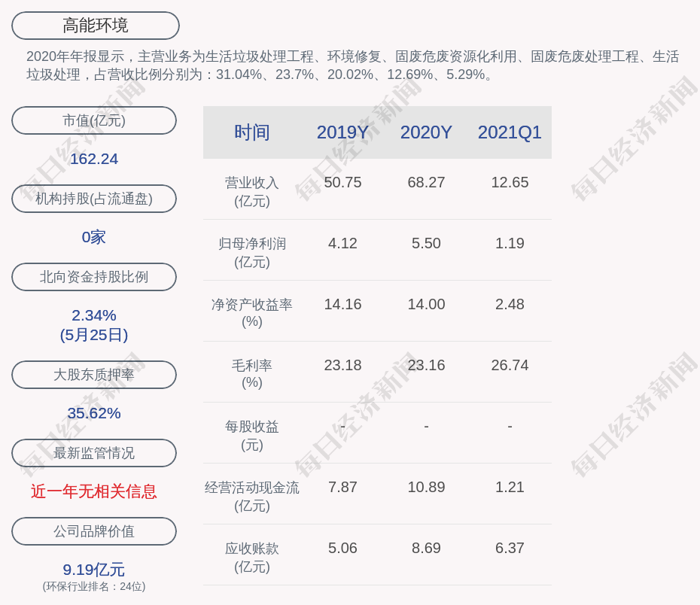Select the red 近一年无相关信息 text
Image resolution: width=700 pixels, height=605 pixels.
click(94, 491)
